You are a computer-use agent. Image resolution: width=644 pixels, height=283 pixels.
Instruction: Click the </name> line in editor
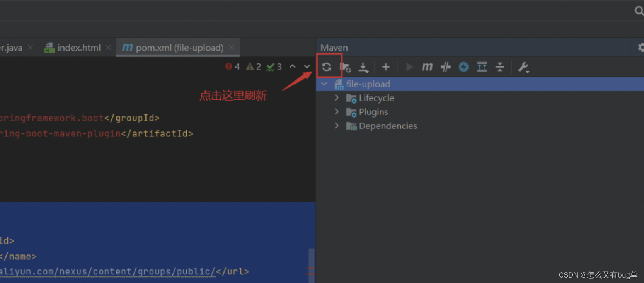tap(18, 256)
